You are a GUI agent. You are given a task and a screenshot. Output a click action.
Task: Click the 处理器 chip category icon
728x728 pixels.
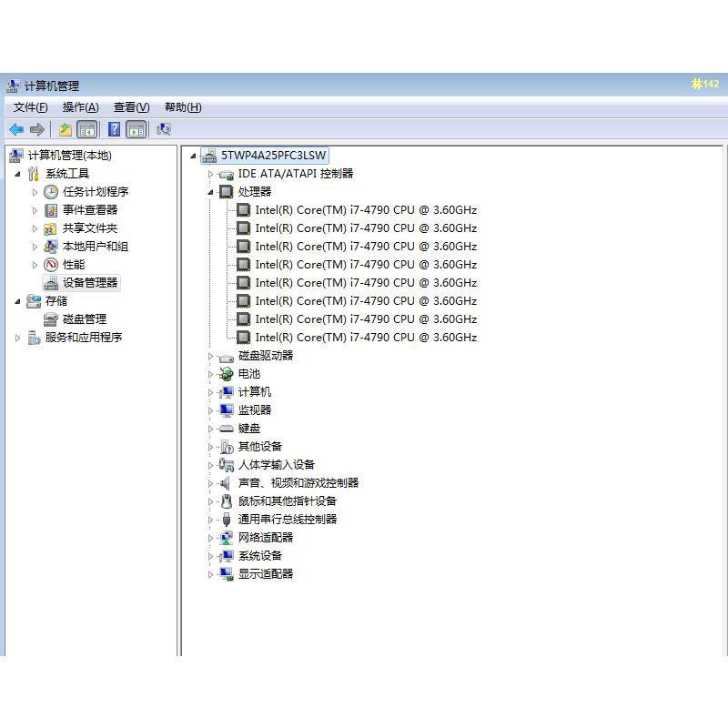pyautogui.click(x=226, y=192)
